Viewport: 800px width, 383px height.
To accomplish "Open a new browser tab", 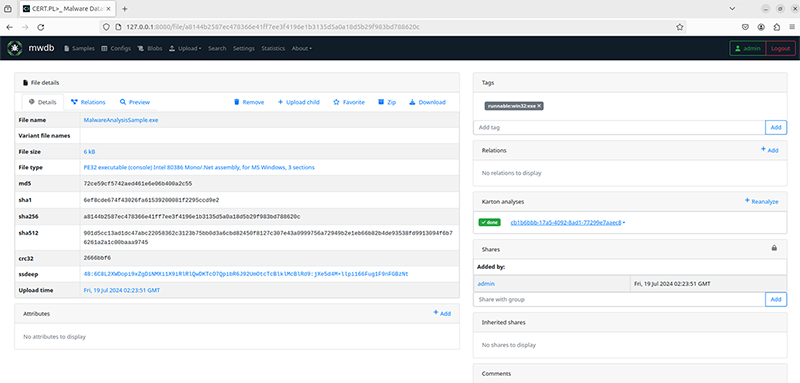I will pyautogui.click(x=124, y=9).
